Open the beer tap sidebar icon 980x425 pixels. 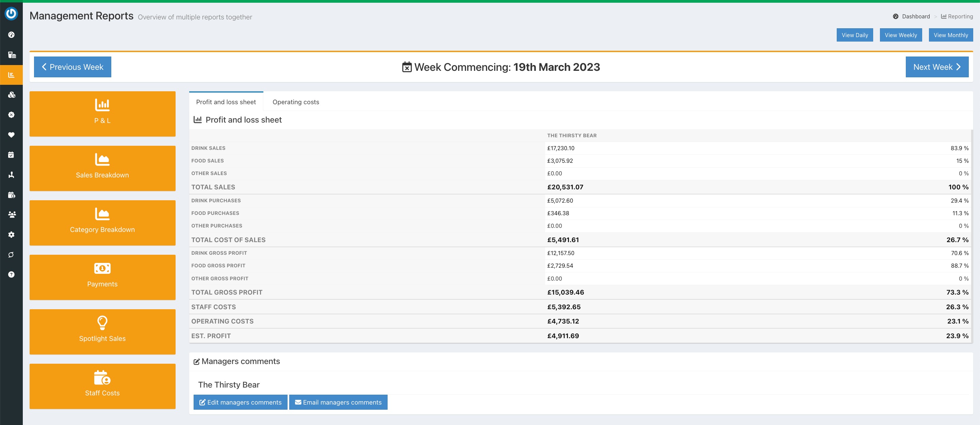click(x=12, y=175)
